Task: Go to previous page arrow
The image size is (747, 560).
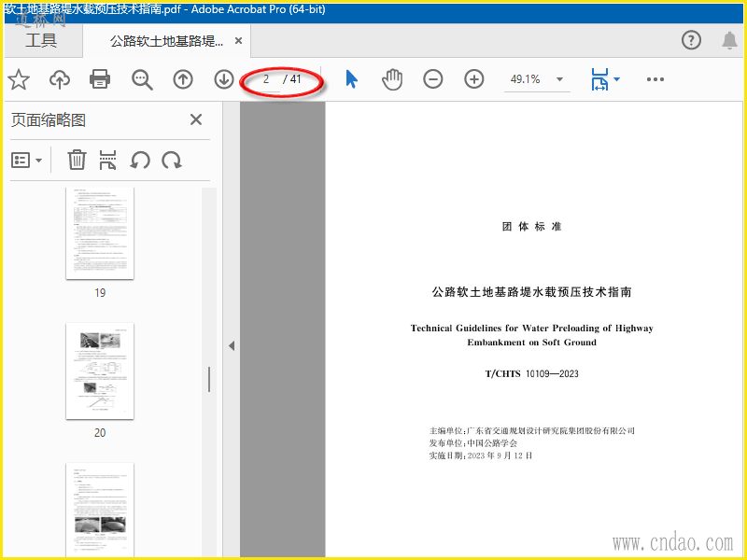Action: [183, 79]
